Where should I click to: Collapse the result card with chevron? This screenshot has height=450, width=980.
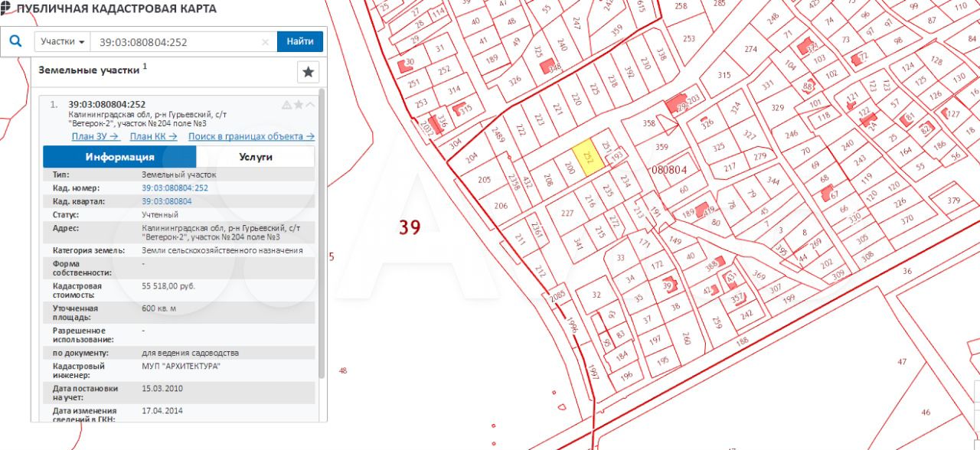(310, 105)
